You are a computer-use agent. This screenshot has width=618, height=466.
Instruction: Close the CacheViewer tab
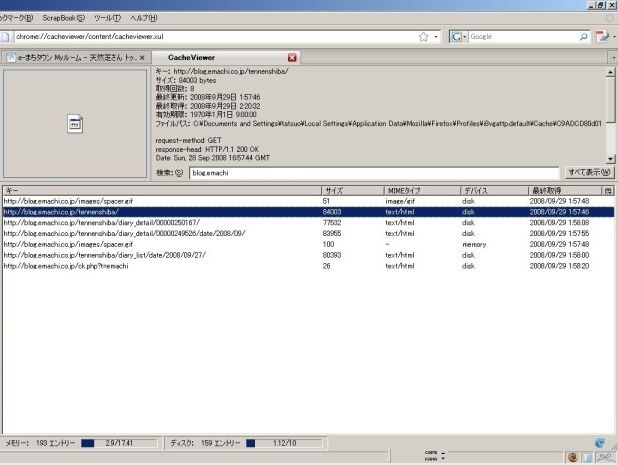click(292, 58)
